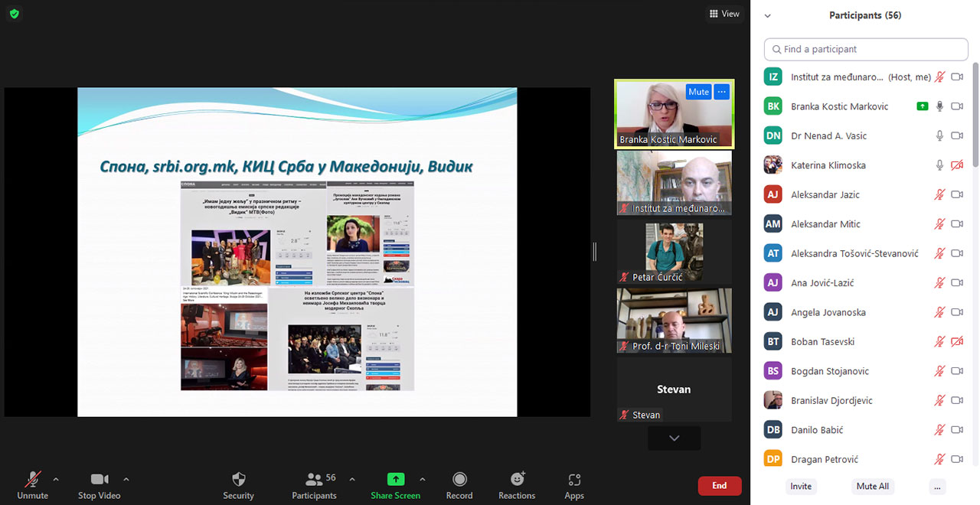Click the green encryption shield icon

(x=14, y=14)
